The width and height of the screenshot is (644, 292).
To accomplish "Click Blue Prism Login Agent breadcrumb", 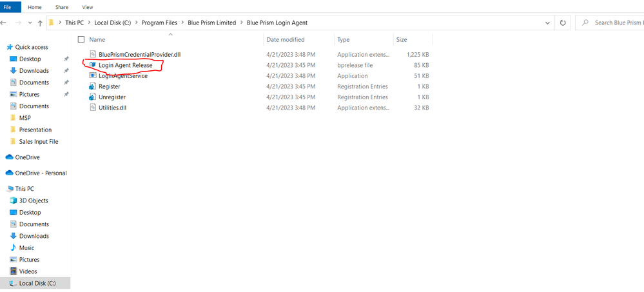I will 277,23.
